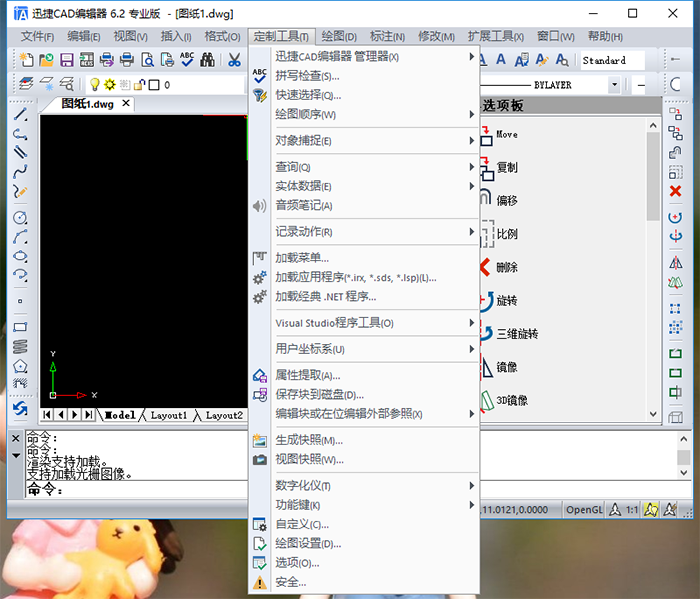Viewport: 700px width, 599px height.
Task: Click the Cut scissors icon
Action: 234,60
